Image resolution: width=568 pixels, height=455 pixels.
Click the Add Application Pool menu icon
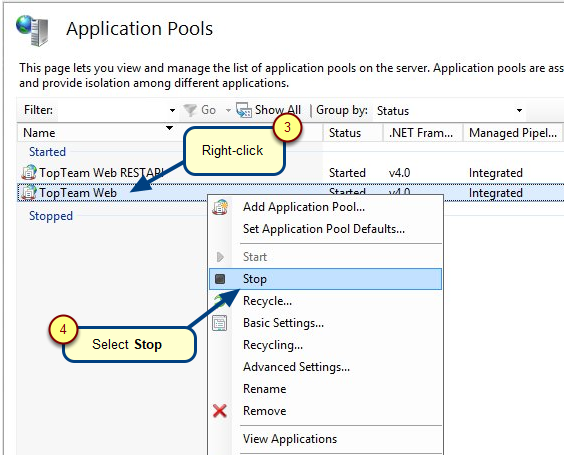(x=220, y=207)
